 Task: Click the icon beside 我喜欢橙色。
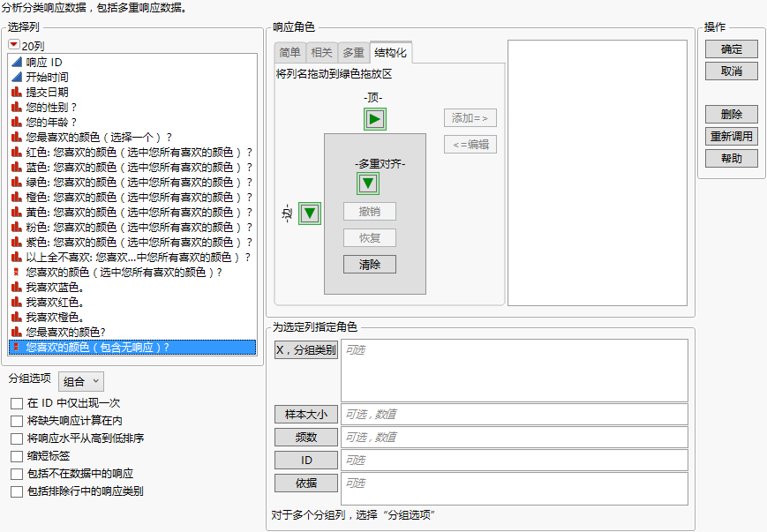pyautogui.click(x=17, y=317)
